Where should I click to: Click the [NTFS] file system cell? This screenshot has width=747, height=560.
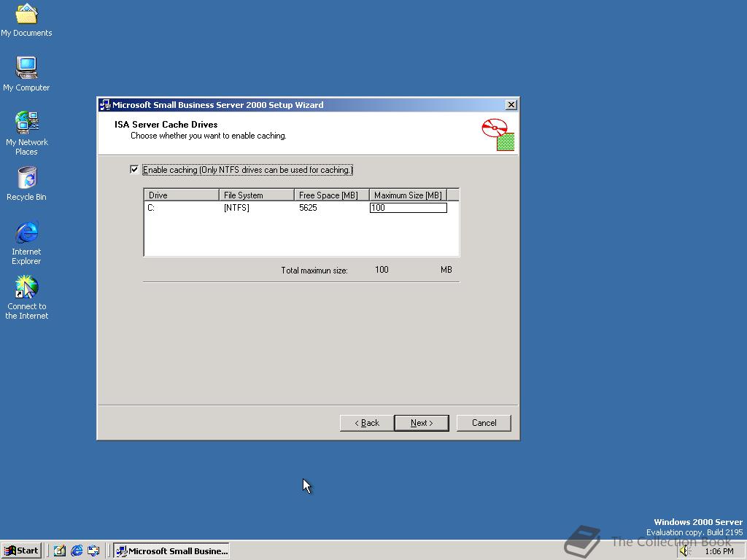point(237,208)
